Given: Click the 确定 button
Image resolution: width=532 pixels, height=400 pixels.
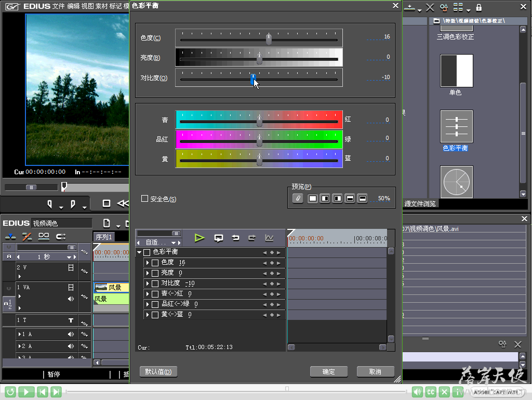Looking at the screenshot, I should point(328,372).
